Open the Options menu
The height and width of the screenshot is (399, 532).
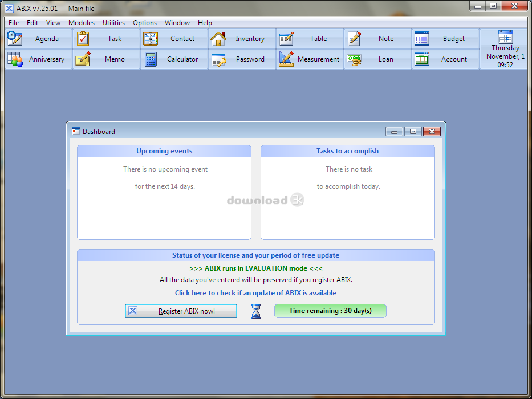pyautogui.click(x=145, y=23)
